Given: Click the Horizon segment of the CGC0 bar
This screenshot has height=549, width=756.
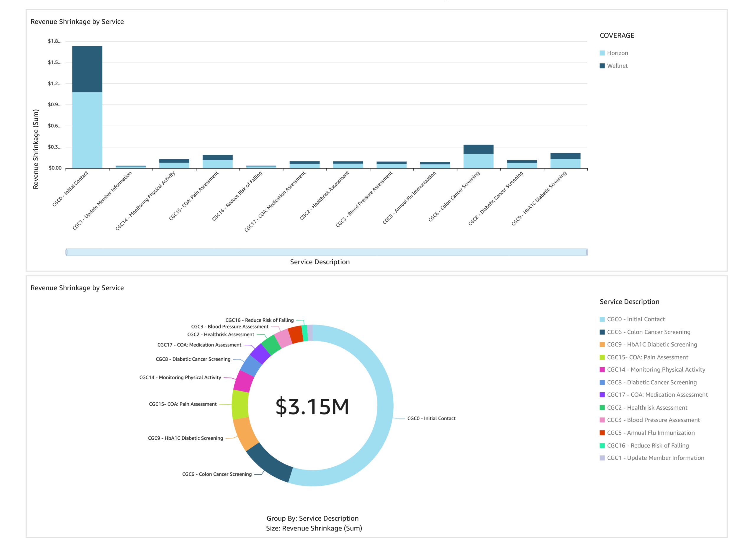Looking at the screenshot, I should (x=87, y=130).
